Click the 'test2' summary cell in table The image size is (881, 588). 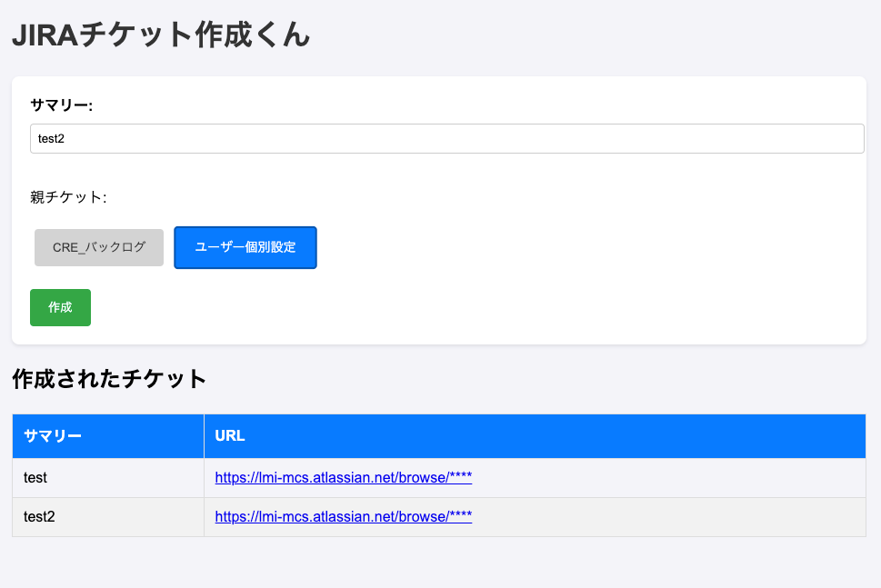coord(108,517)
